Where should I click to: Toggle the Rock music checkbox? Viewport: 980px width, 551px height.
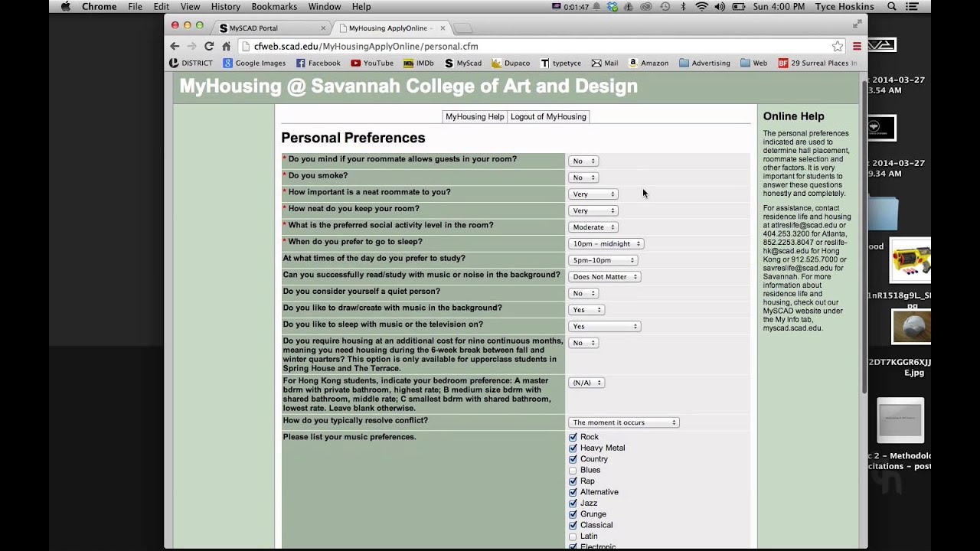[573, 437]
